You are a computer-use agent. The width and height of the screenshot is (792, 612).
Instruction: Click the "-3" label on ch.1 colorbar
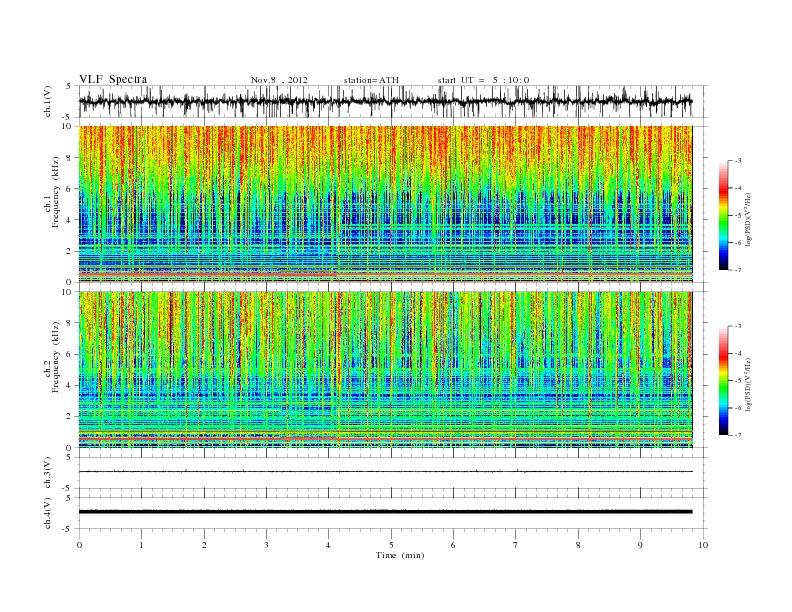(x=737, y=161)
